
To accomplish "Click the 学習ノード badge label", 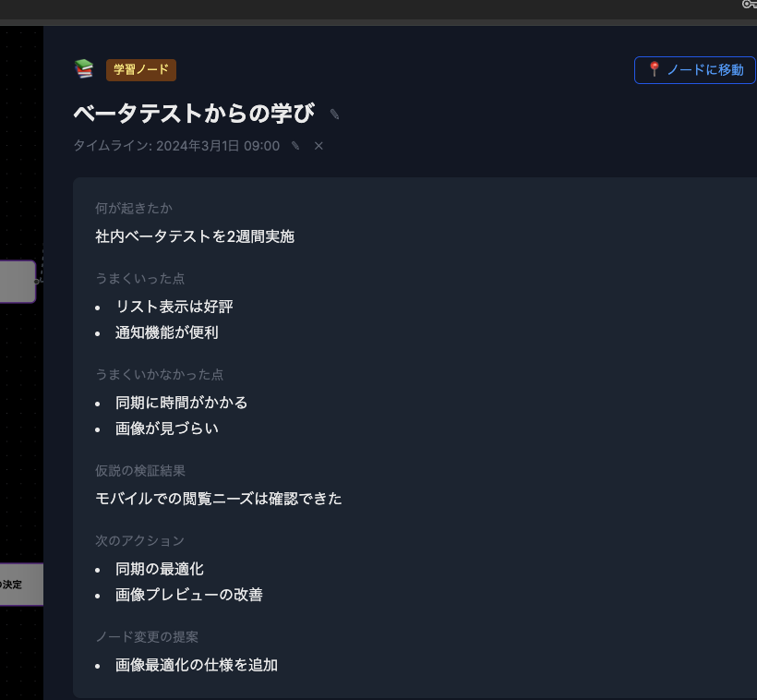I will (140, 69).
